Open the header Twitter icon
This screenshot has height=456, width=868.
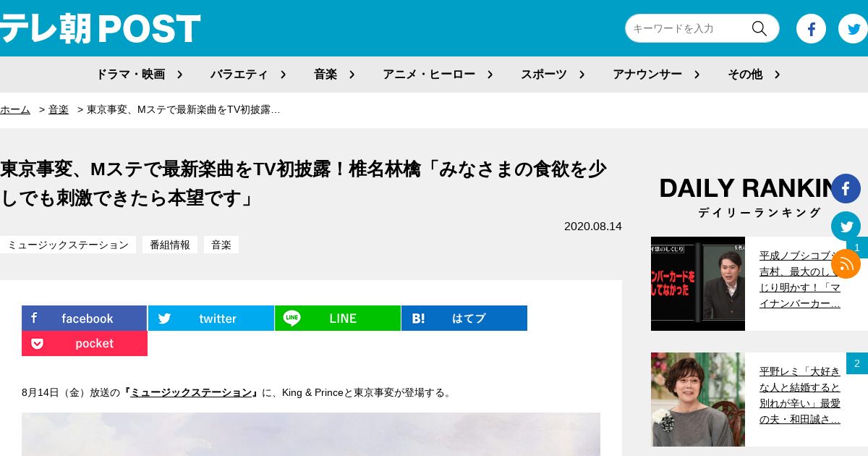click(853, 29)
